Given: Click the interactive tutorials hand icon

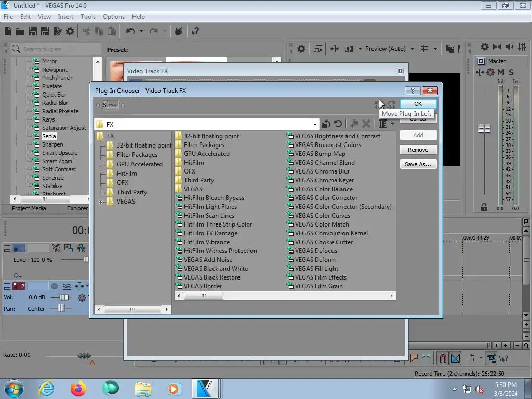Looking at the screenshot, I should coord(179,31).
